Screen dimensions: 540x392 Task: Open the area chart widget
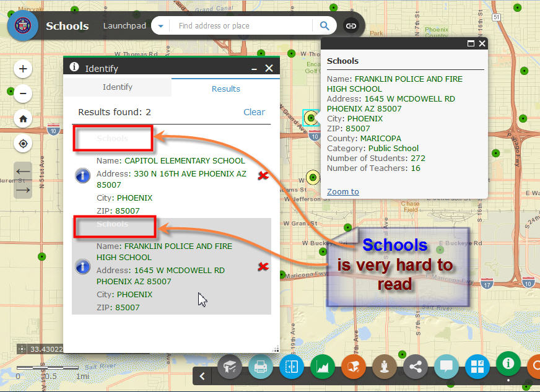click(323, 367)
